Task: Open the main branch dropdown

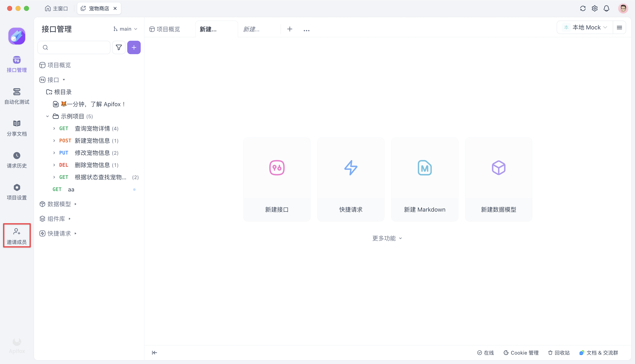Action: pos(125,29)
